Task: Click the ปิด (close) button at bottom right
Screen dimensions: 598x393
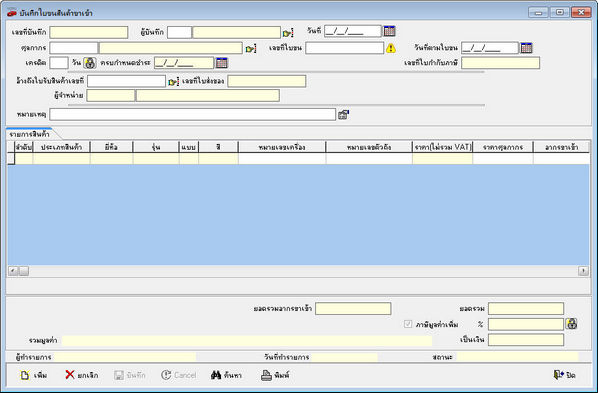Action: [564, 375]
